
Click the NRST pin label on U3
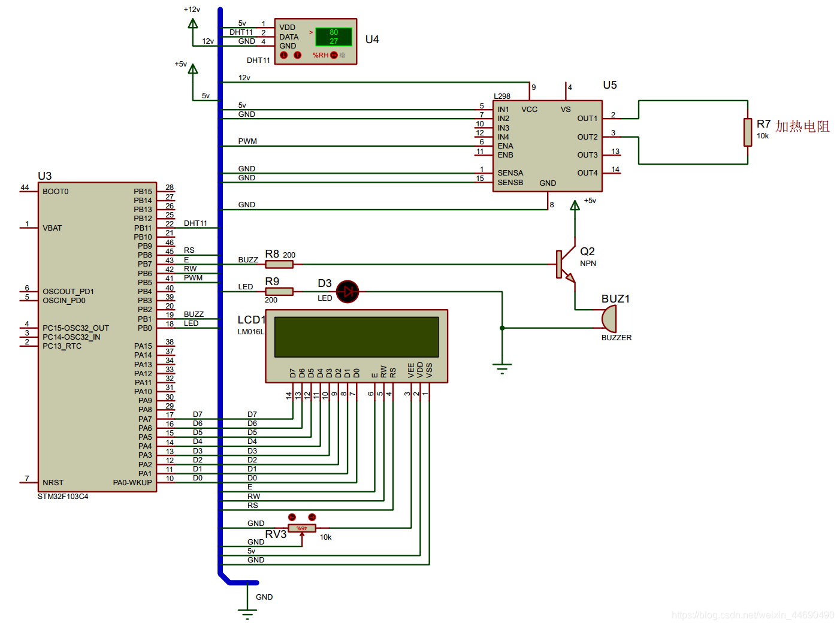[53, 483]
